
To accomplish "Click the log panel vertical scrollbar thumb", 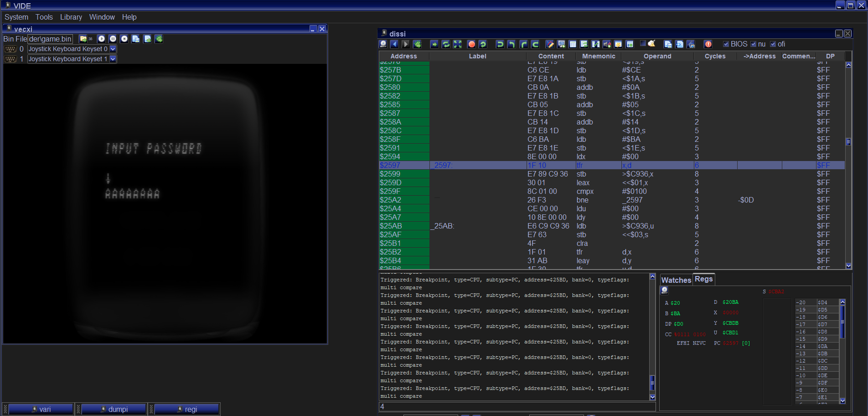I will pos(652,383).
